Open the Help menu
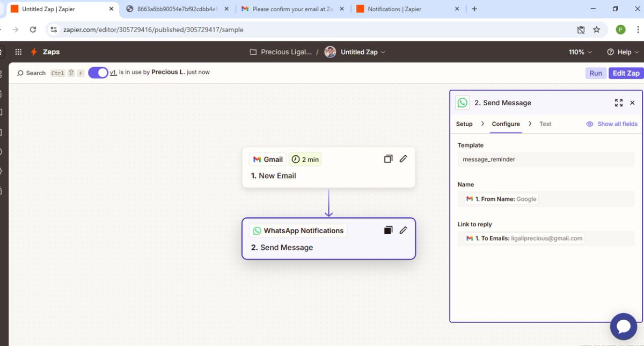This screenshot has height=346, width=644. coord(623,52)
